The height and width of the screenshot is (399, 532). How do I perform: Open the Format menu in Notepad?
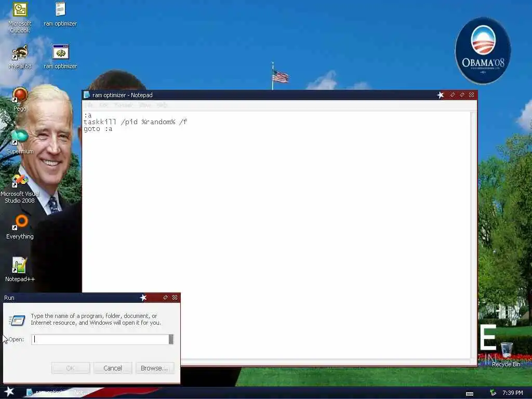pos(123,105)
